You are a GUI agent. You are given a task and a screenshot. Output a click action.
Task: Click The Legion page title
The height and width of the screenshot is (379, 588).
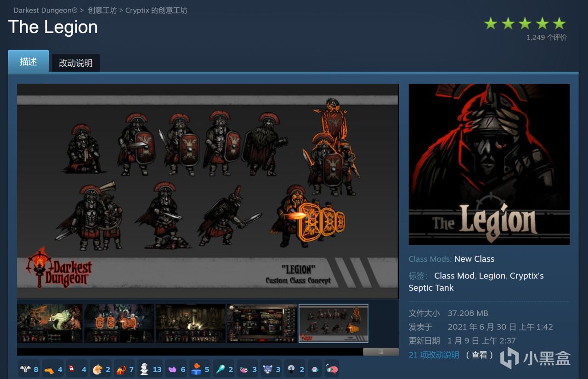click(53, 27)
